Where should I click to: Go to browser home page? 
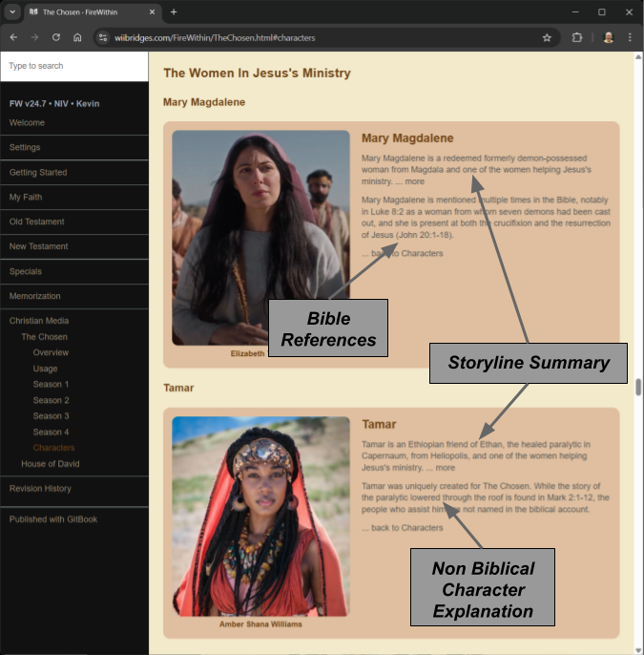(x=77, y=37)
